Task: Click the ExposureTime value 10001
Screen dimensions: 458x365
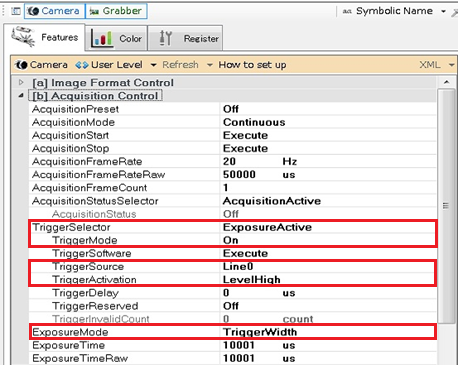Action: tap(239, 345)
